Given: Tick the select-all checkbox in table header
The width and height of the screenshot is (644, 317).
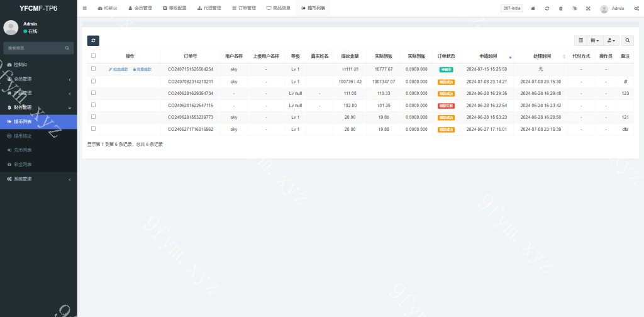Looking at the screenshot, I should 93,56.
